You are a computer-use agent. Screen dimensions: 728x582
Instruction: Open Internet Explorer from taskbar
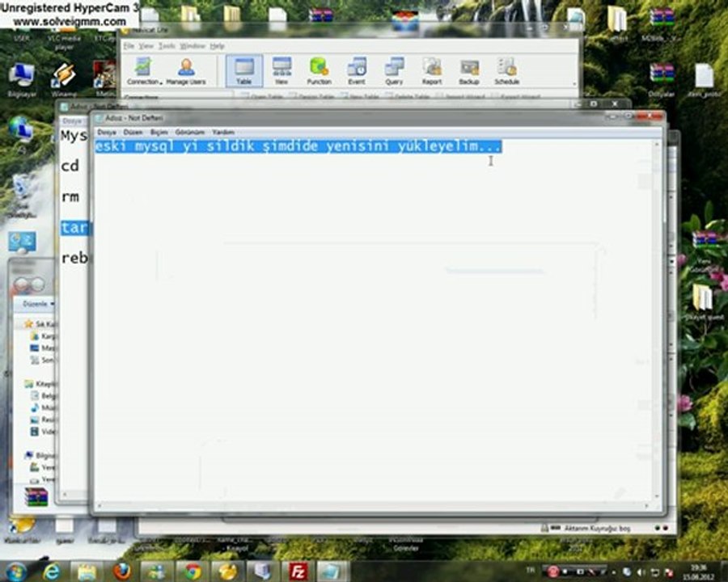pyautogui.click(x=52, y=571)
